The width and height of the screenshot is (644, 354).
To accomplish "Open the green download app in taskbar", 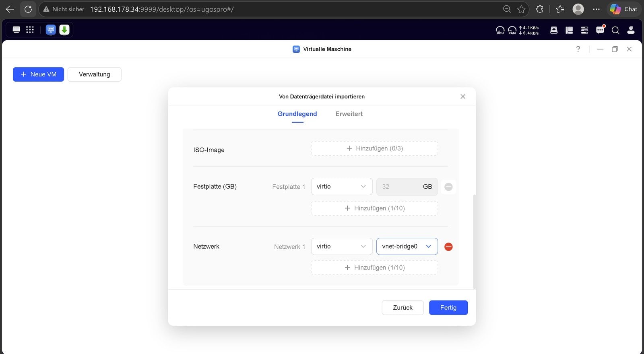I will click(64, 30).
